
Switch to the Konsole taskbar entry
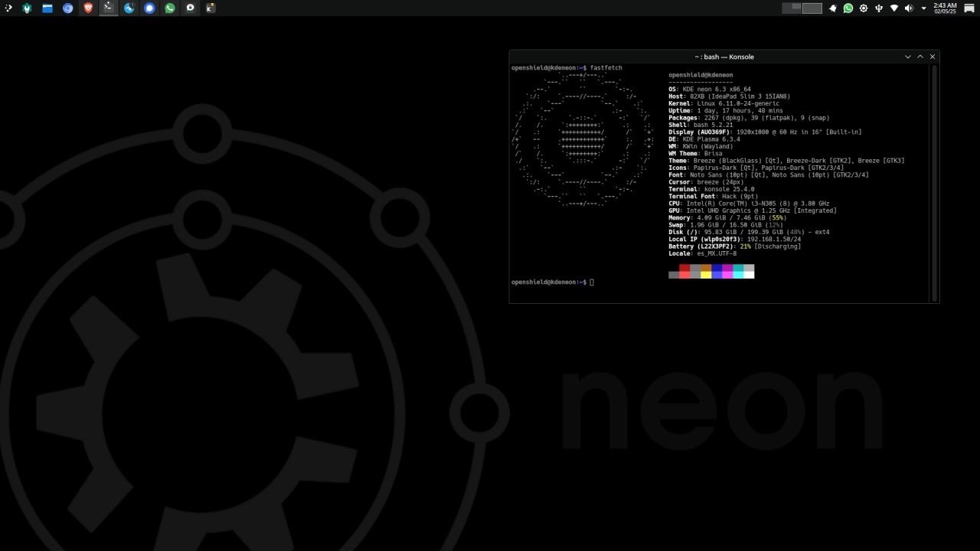click(109, 8)
